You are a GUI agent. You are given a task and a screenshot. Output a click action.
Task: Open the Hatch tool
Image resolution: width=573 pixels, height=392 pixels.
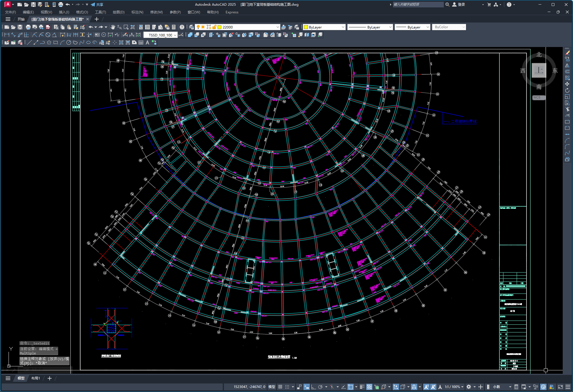121,43
